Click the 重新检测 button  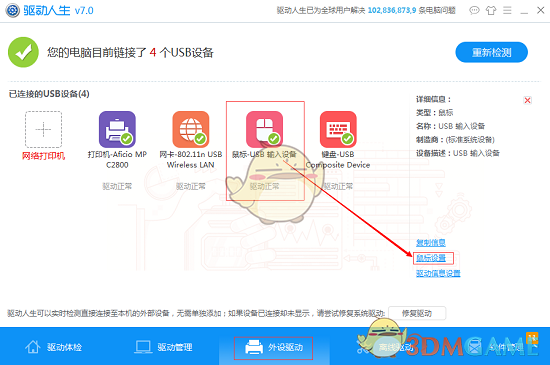491,52
